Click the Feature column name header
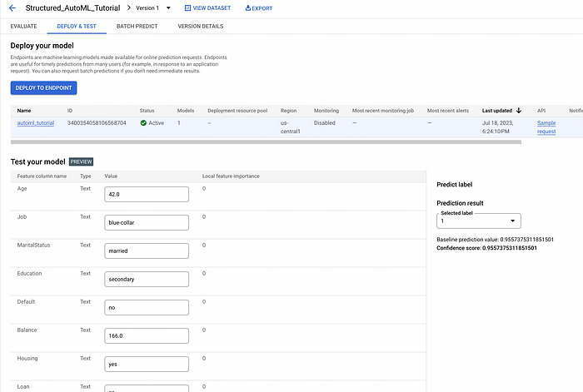 (x=42, y=176)
